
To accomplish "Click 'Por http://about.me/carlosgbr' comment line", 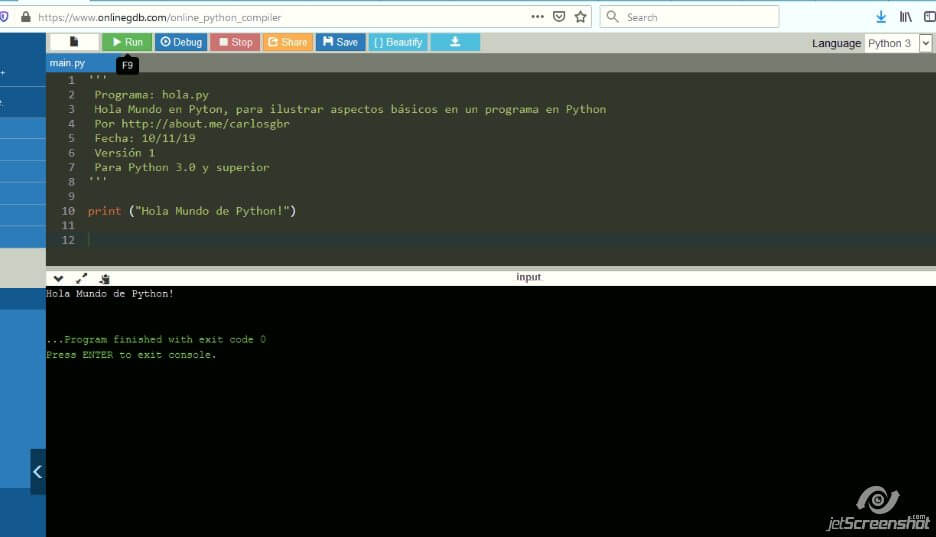I will [x=192, y=124].
